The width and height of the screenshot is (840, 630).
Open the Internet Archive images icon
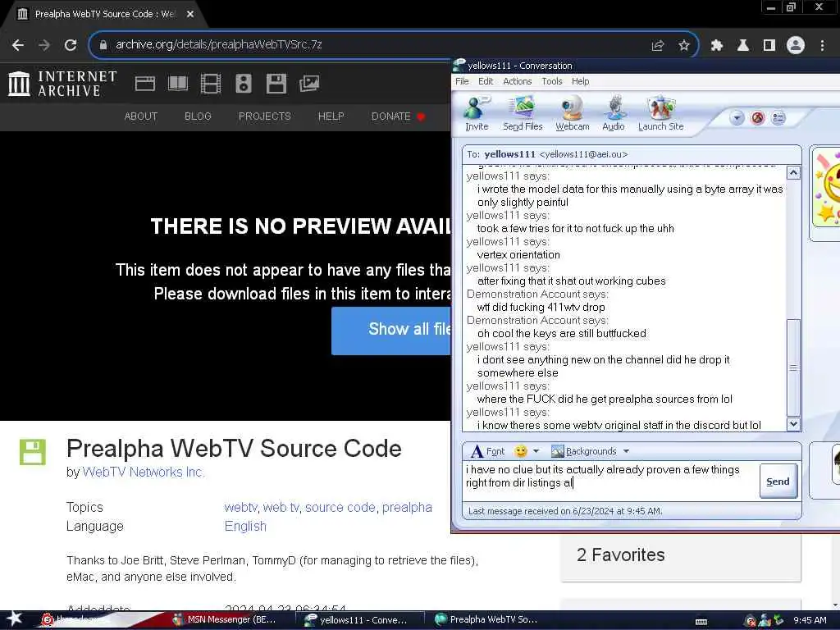pyautogui.click(x=309, y=84)
